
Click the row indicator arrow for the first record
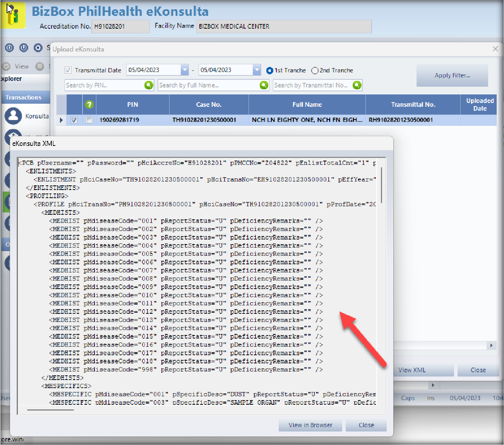61,120
